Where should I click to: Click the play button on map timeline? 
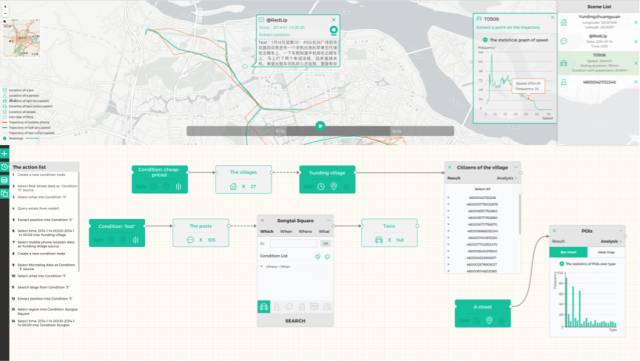[x=320, y=126]
